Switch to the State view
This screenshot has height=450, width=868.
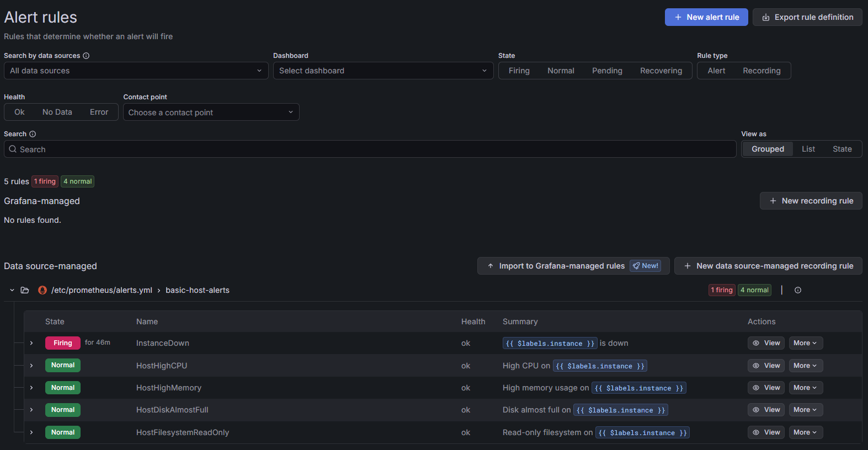coord(842,149)
